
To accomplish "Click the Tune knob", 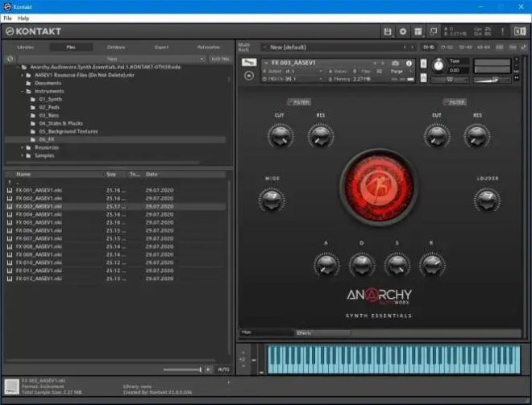I will 438,65.
